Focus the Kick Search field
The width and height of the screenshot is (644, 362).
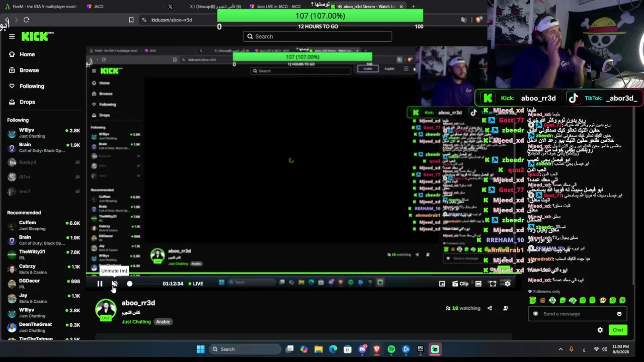point(317,36)
